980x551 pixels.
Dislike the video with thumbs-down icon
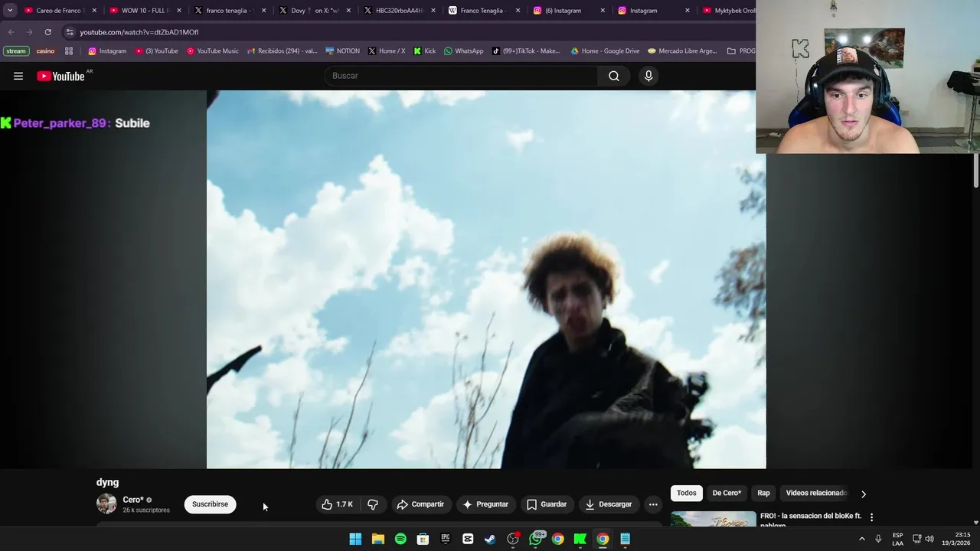pos(373,504)
